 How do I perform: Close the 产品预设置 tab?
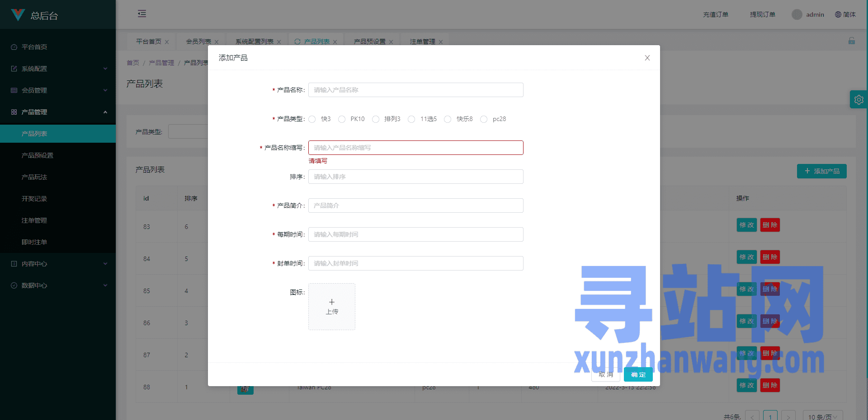[391, 42]
